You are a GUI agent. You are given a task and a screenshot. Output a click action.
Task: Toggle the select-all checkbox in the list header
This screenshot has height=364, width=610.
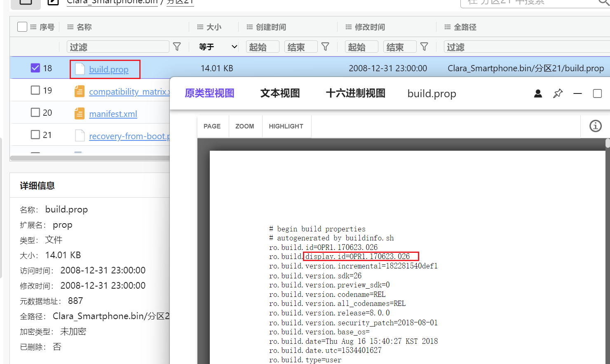click(22, 26)
